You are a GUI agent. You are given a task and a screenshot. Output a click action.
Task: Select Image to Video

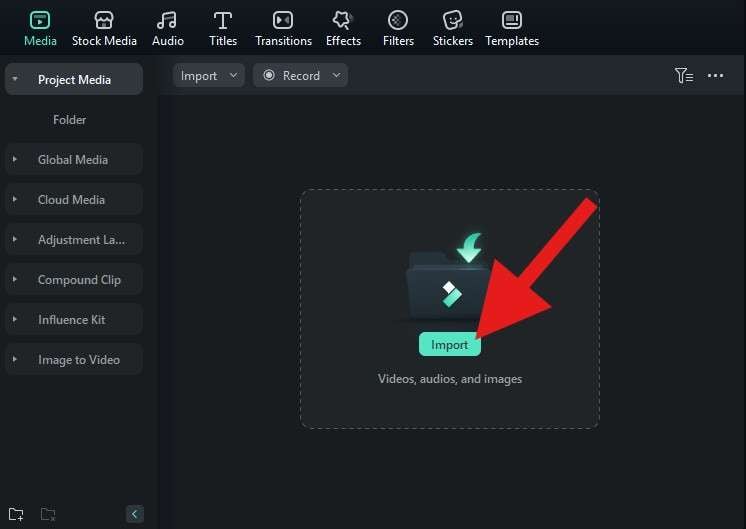pos(74,359)
